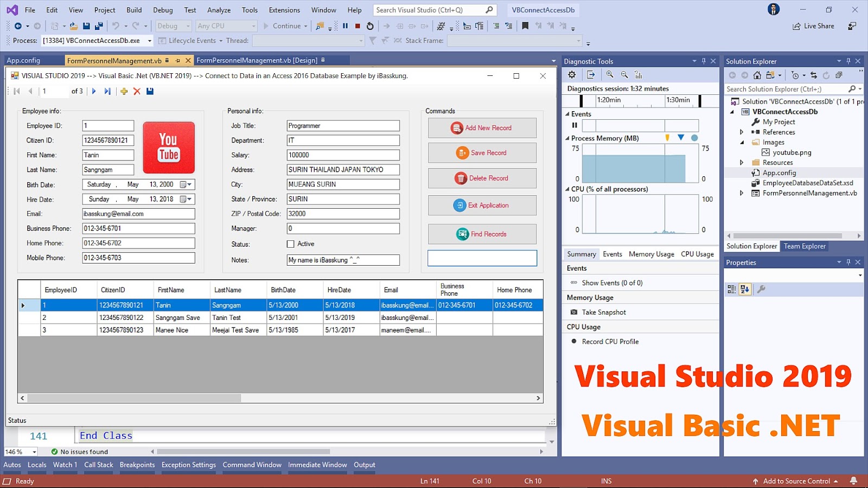This screenshot has height=488, width=868.
Task: Switch to the Memory Usage tab in Diagnostic Tools
Action: tap(651, 254)
